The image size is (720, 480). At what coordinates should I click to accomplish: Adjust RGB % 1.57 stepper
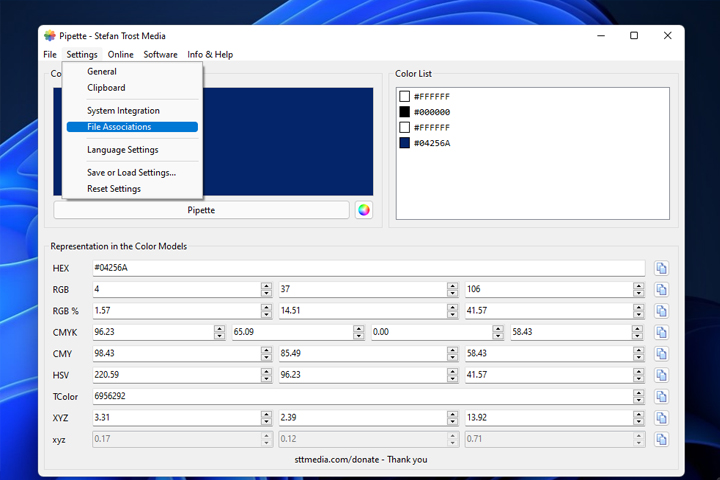[x=266, y=311]
